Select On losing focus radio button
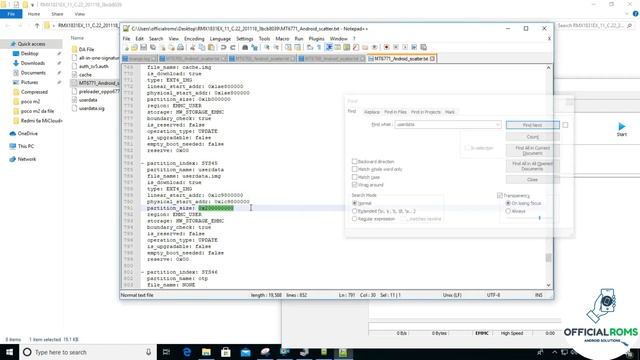The image size is (640, 360). pyautogui.click(x=508, y=203)
